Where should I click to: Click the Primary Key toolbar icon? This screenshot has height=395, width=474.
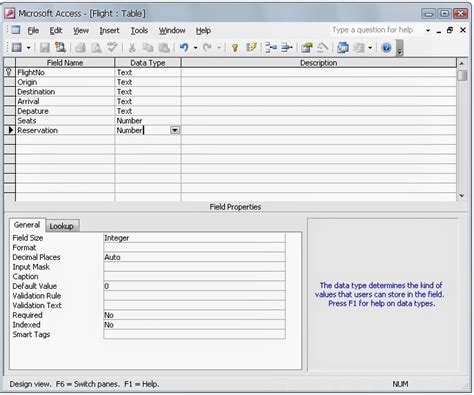pos(235,48)
